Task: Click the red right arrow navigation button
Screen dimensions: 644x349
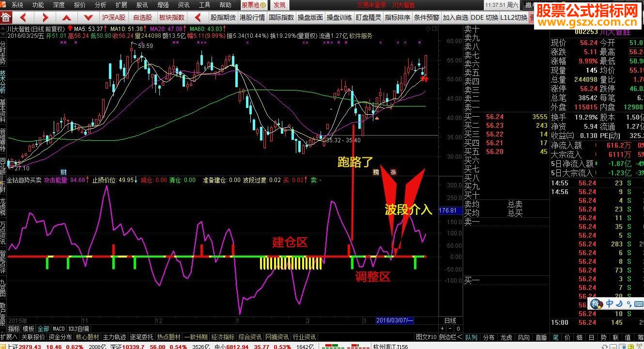Action: click(x=45, y=17)
